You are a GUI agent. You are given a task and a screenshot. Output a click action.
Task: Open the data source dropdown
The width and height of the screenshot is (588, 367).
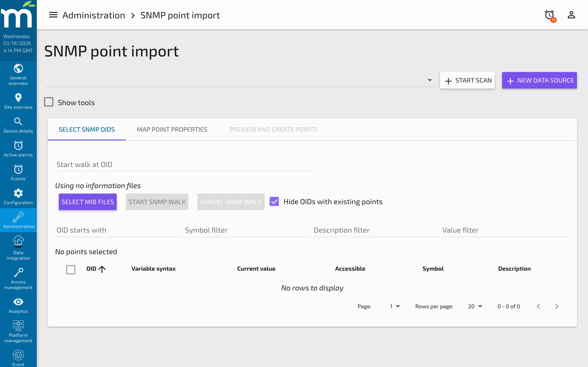click(429, 80)
